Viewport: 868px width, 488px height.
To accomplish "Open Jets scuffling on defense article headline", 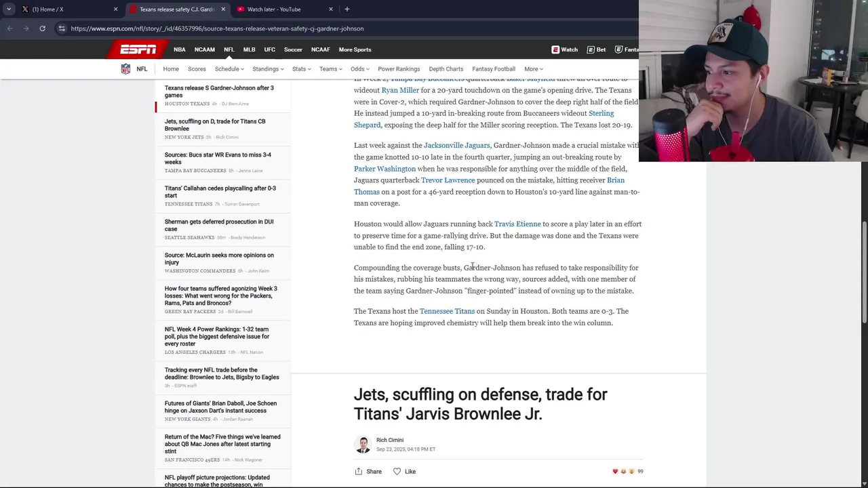I will [480, 404].
